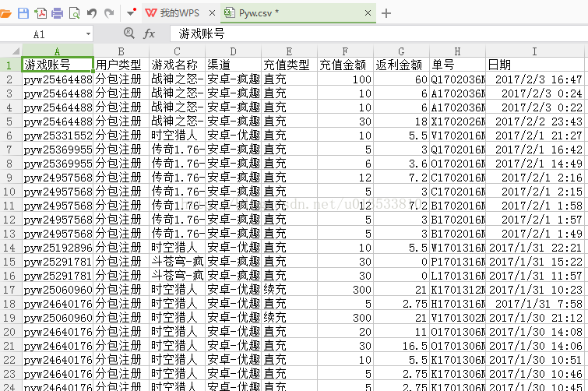Click the open folder icon
The image size is (588, 391).
coord(6,13)
